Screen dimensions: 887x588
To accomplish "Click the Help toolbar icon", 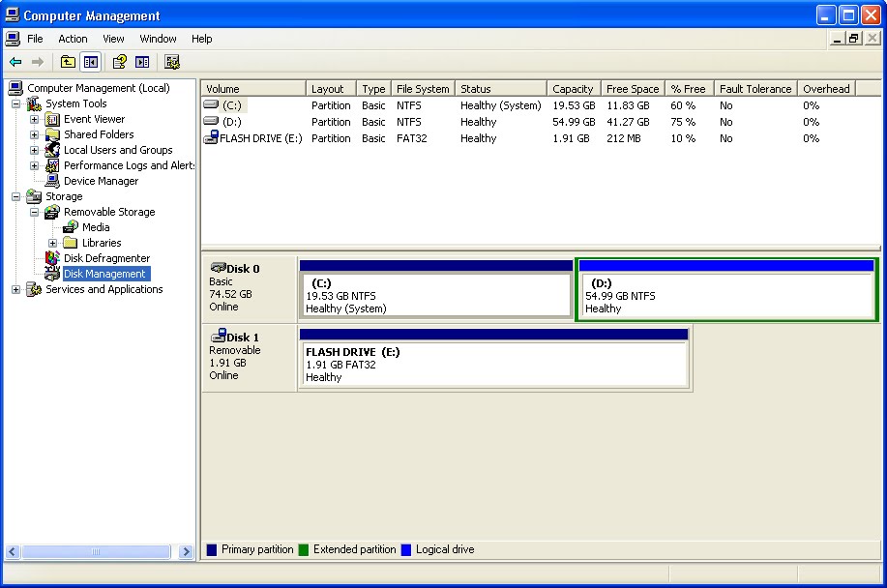I will (118, 61).
